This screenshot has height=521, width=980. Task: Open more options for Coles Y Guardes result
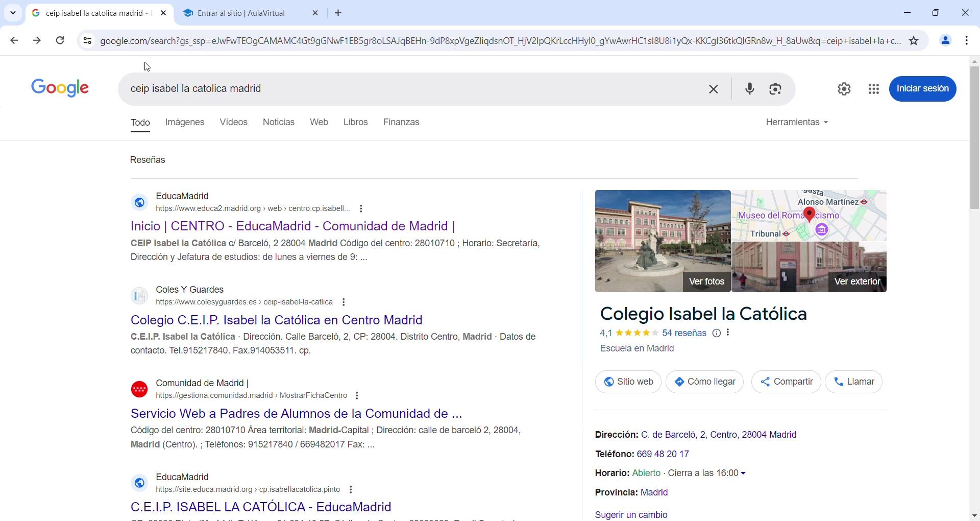pyautogui.click(x=344, y=302)
